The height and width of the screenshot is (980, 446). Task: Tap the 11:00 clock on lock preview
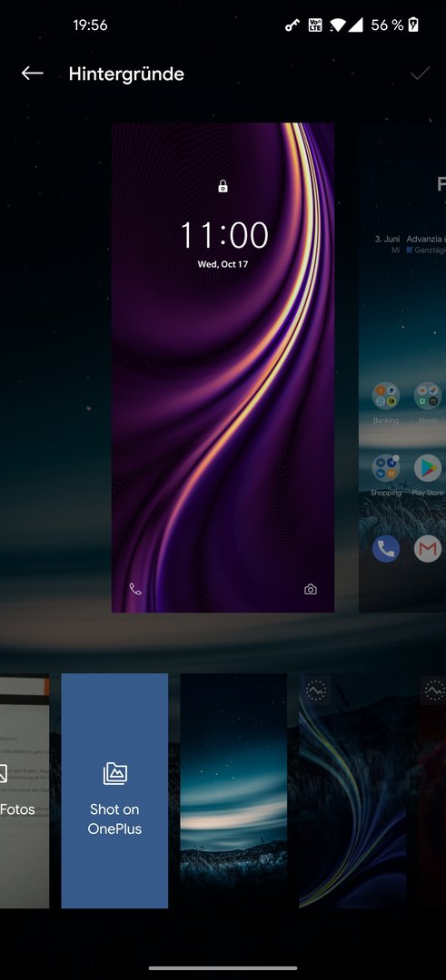[224, 236]
